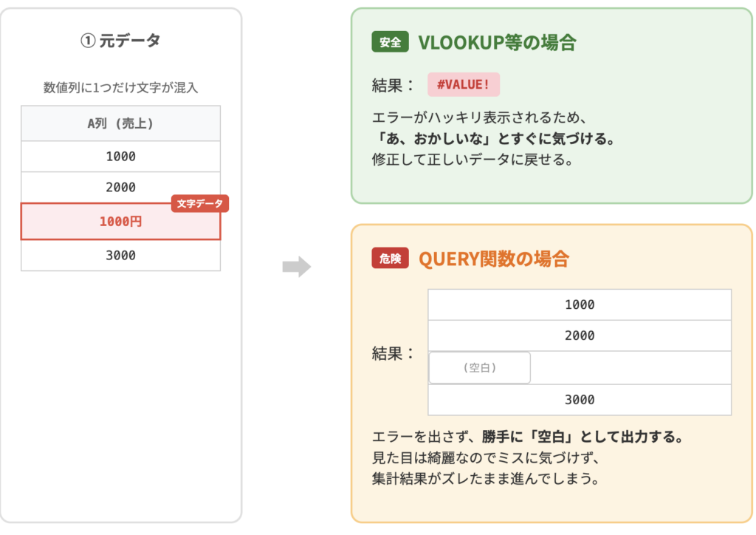Click the bold 勝手に「空白」として出力する text

click(x=583, y=437)
